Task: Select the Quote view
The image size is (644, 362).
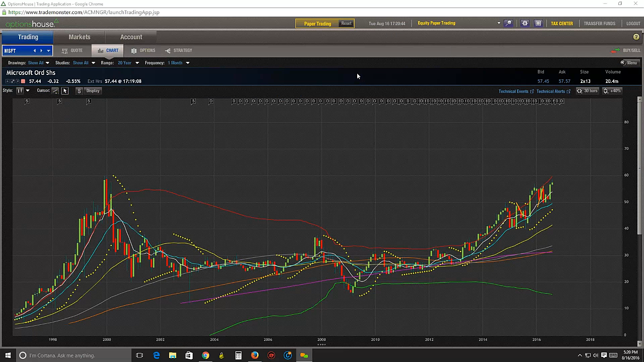Action: [72, 50]
